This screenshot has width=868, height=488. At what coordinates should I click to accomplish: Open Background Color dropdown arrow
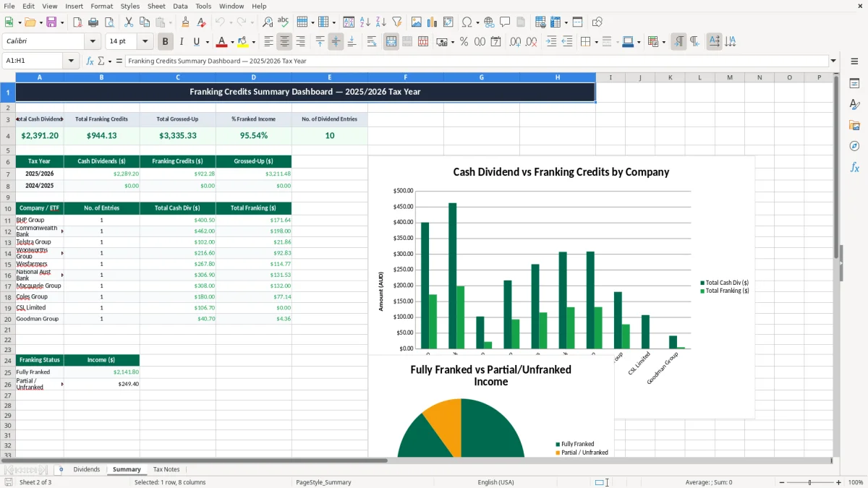pyautogui.click(x=253, y=42)
